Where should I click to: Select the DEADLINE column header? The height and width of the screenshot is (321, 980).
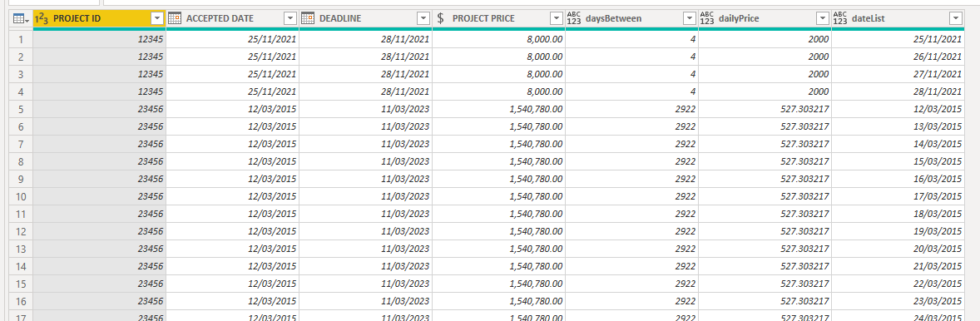(x=365, y=19)
